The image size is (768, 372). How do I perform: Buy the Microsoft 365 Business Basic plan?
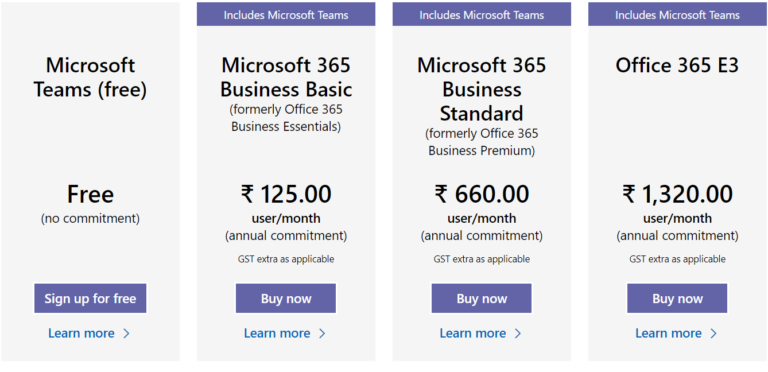pyautogui.click(x=286, y=298)
